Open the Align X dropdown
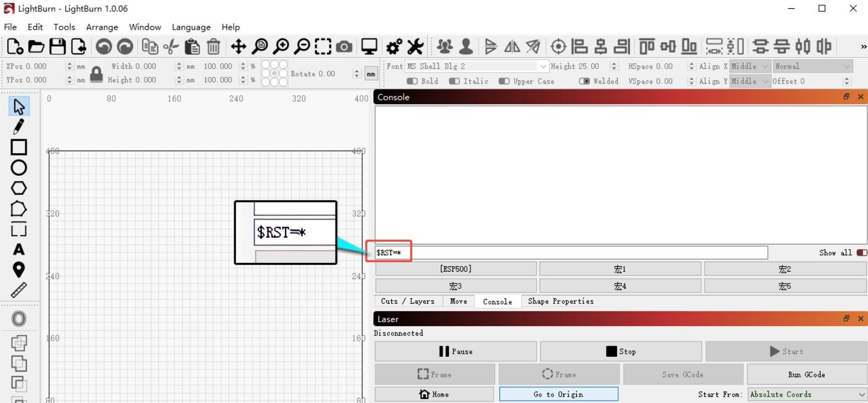This screenshot has width=868, height=403. coord(750,66)
